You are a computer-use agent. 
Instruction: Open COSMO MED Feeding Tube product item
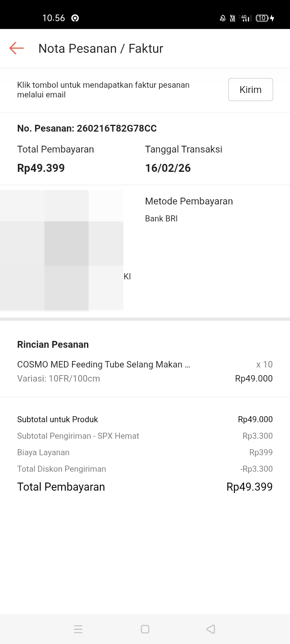click(x=104, y=365)
